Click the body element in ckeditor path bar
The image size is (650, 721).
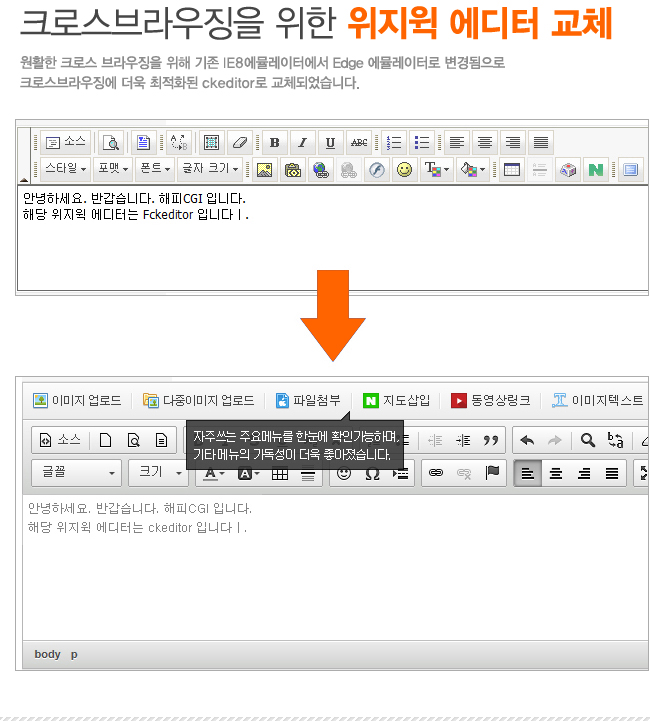point(47,654)
